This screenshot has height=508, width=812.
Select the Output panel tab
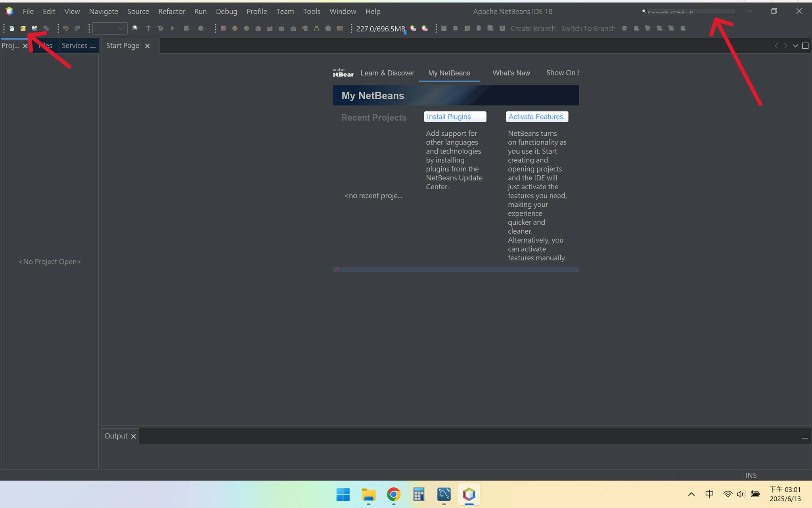pos(116,436)
